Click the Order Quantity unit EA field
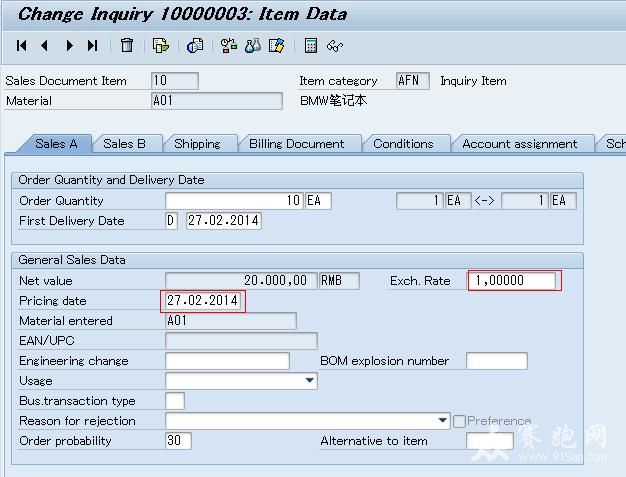The height and width of the screenshot is (477, 626). tap(318, 200)
